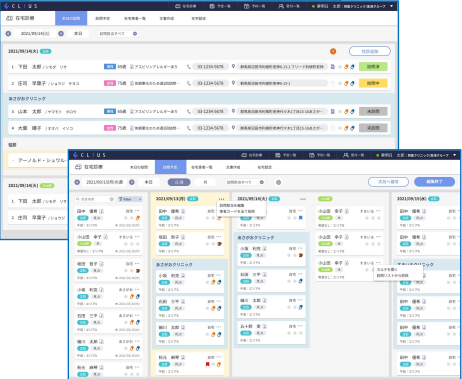Viewport: 462px width, 379px height.
Task: Click the 本日 button in the back window
Action: 78,33
